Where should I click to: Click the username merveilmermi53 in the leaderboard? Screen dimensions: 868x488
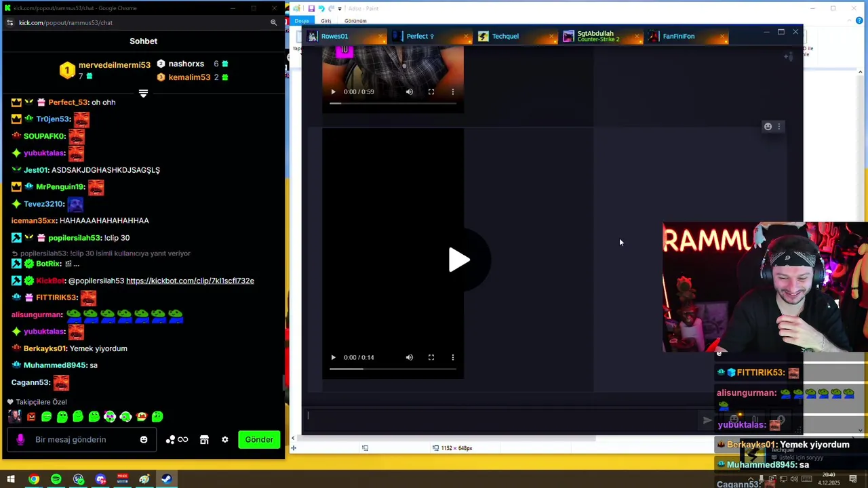pos(115,65)
